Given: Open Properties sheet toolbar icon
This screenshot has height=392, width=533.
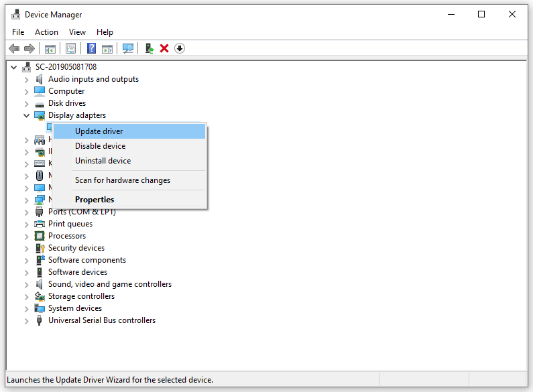Looking at the screenshot, I should (x=70, y=48).
